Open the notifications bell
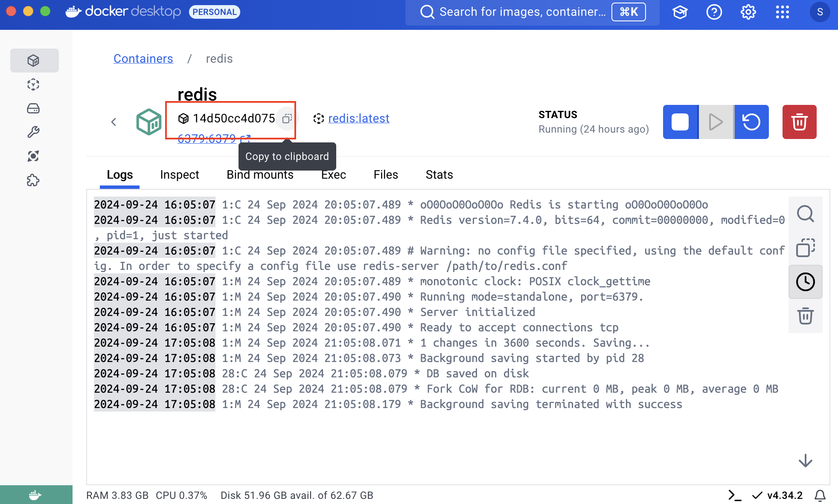The height and width of the screenshot is (504, 838). point(820,495)
